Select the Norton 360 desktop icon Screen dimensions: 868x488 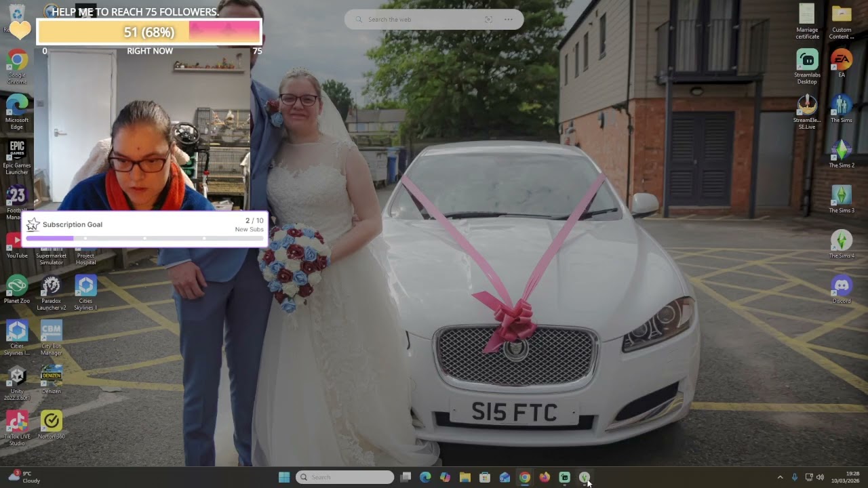coord(51,426)
